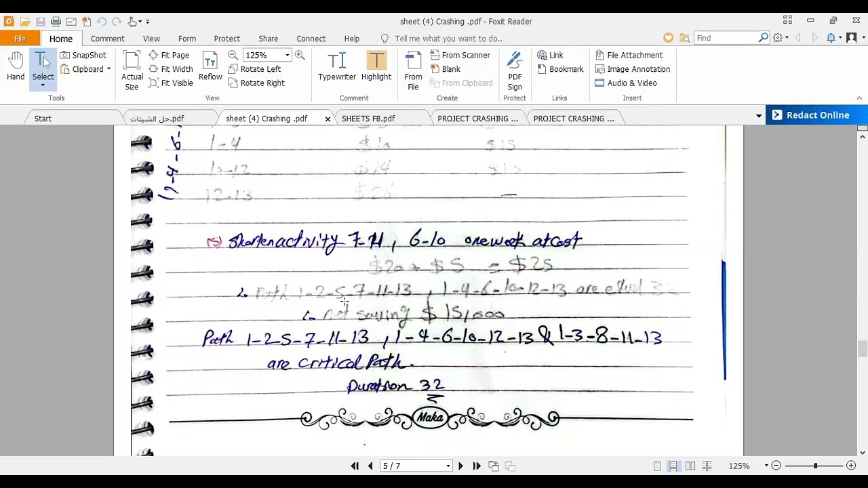This screenshot has height=488, width=868.
Task: Click the orange heart favorites icon
Action: pos(669,38)
